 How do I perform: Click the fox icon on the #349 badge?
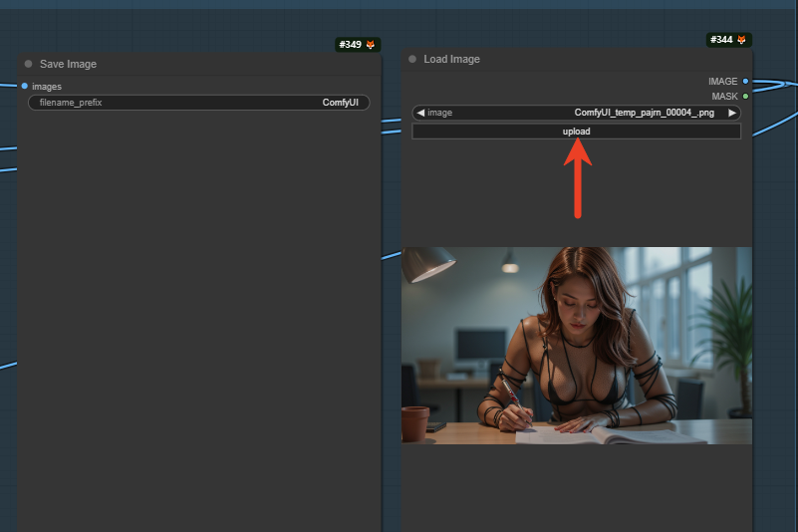(x=371, y=44)
